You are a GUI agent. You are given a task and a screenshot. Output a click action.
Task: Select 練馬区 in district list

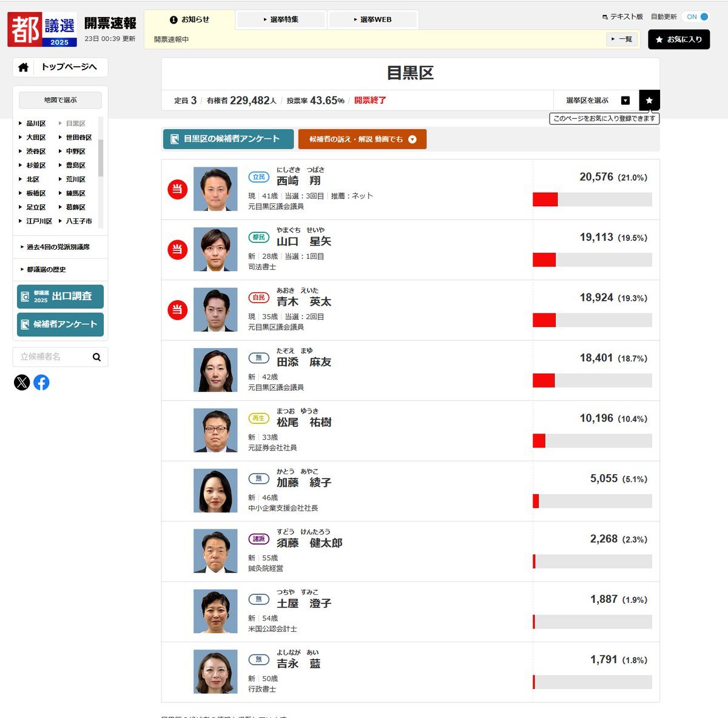pos(76,193)
